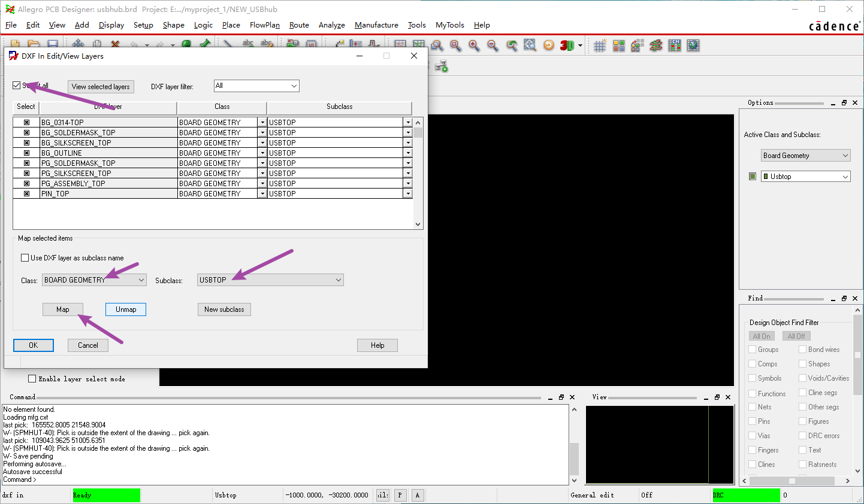
Task: Toggle select box for PG_ASSEMBLY_TOP row
Action: [x=26, y=183]
